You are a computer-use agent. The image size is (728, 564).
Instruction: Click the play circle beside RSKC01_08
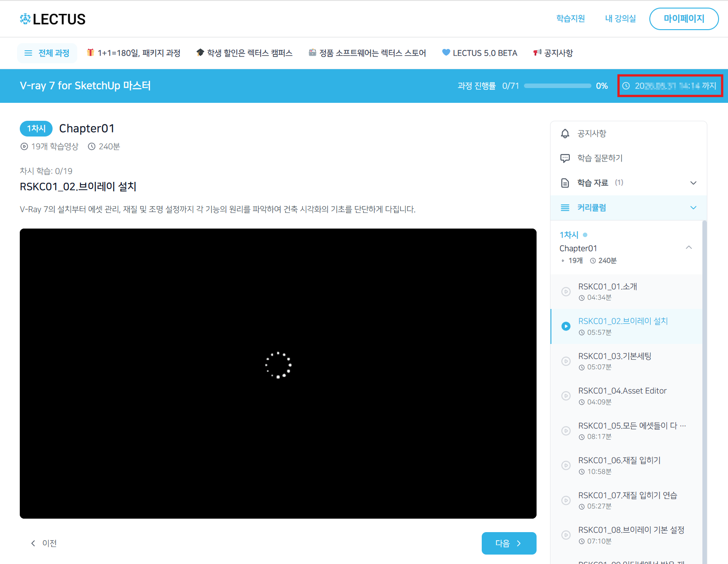pos(566,535)
